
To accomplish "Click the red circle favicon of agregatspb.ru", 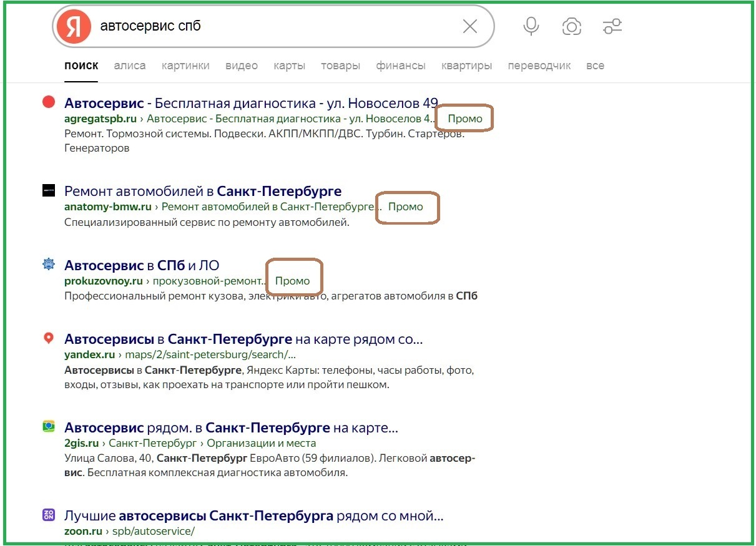I will pos(49,102).
